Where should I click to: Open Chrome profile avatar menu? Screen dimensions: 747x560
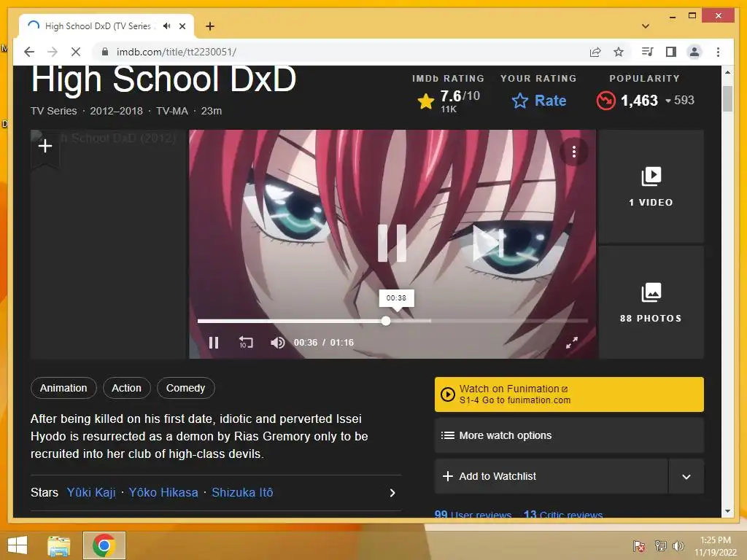[x=694, y=52]
